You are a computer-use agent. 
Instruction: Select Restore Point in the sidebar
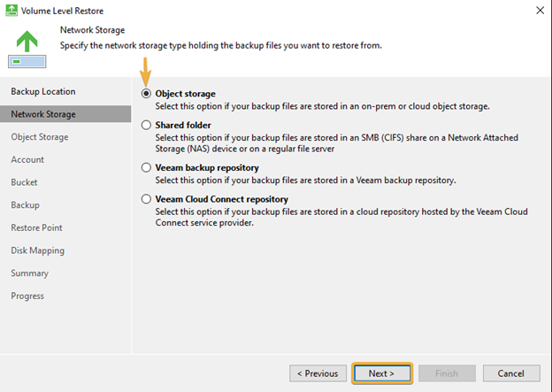point(36,228)
